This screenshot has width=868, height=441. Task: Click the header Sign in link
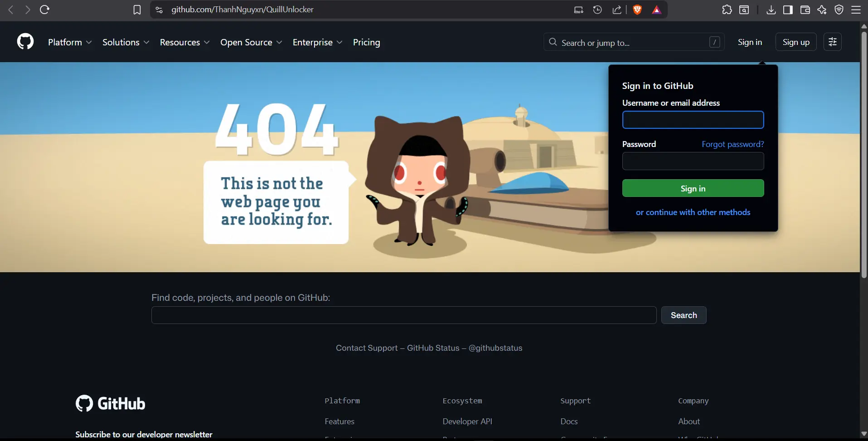point(750,42)
